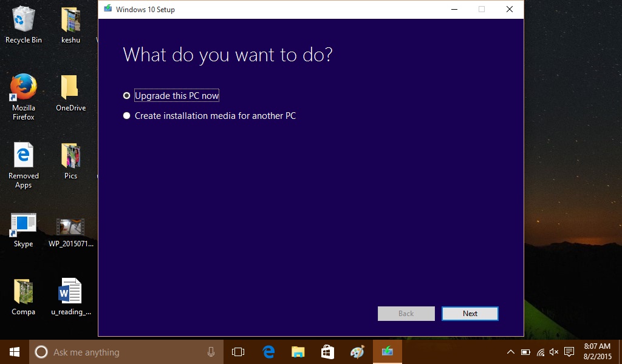Select the Compa folder icon
Screen dimensions: 622x364
[x=24, y=297]
